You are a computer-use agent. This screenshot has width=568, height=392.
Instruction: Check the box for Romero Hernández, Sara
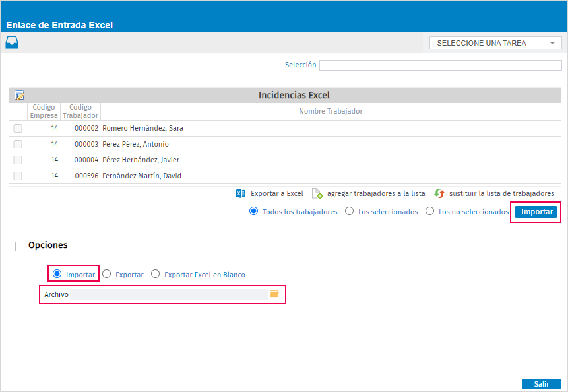(x=18, y=128)
